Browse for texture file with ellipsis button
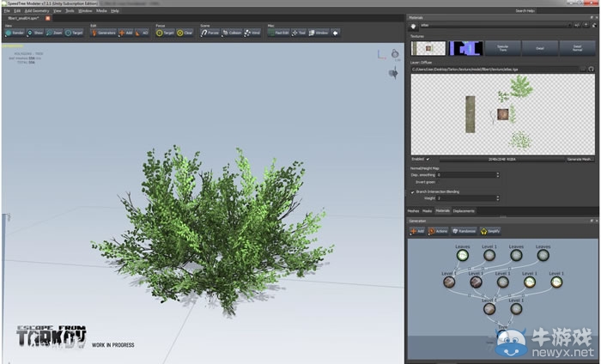Image resolution: width=601 pixels, height=364 pixels. [583, 69]
